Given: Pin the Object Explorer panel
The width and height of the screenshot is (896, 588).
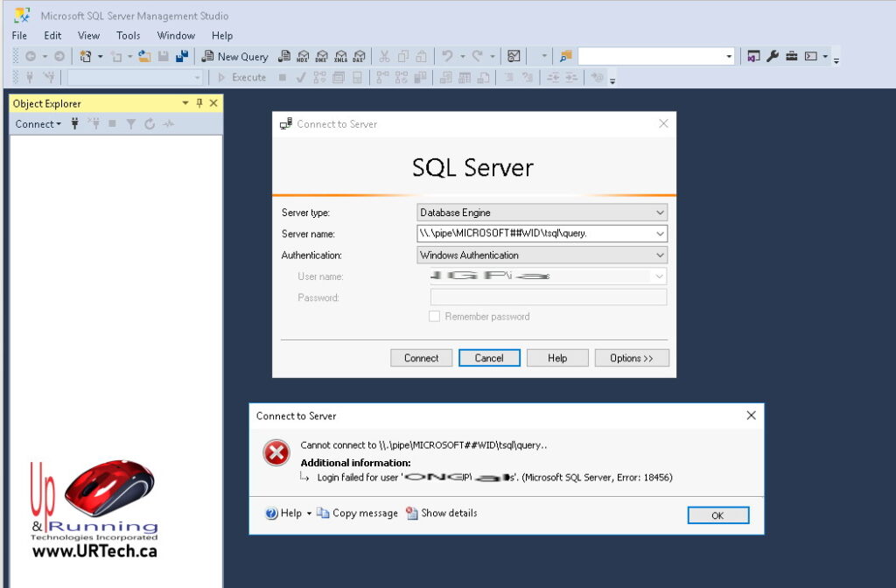Looking at the screenshot, I should 199,102.
